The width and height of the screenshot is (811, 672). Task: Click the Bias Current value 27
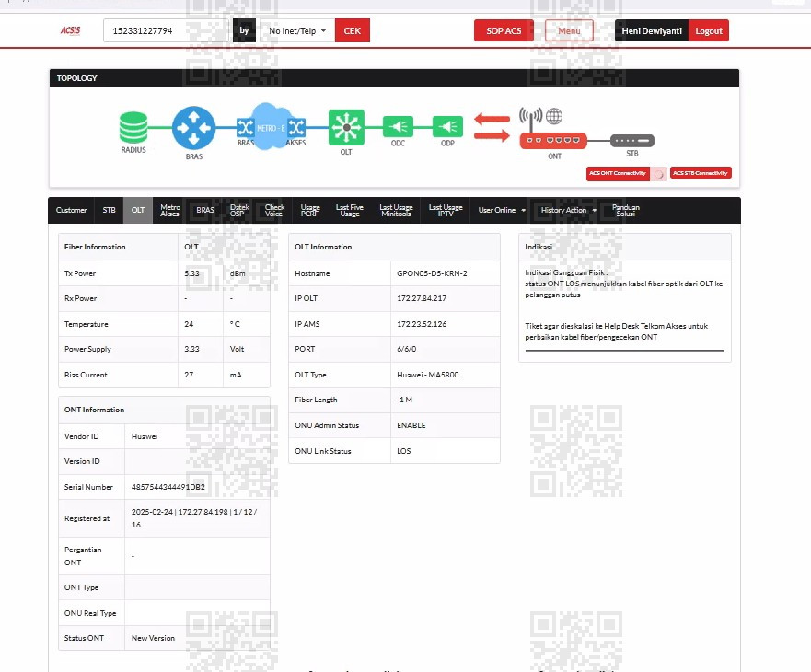click(x=189, y=375)
